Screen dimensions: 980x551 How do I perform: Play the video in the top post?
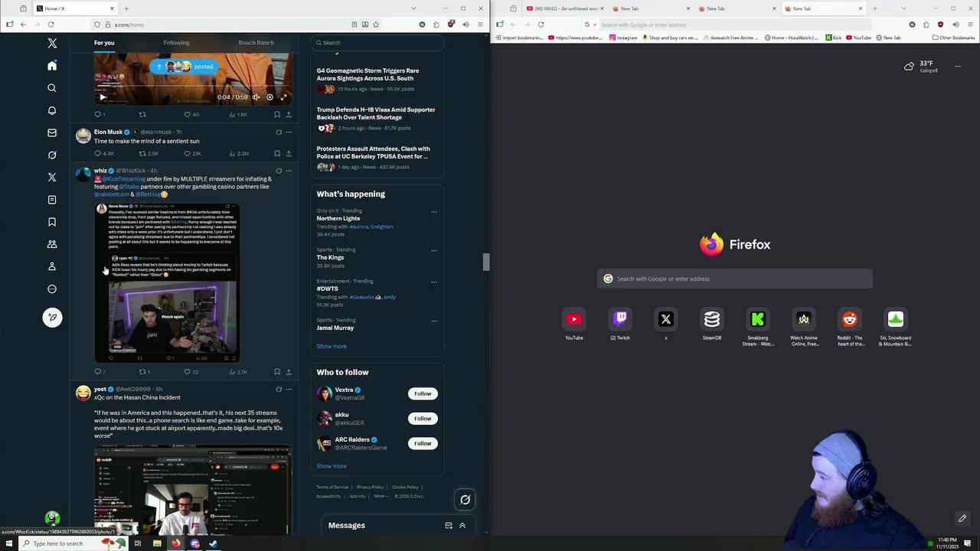tap(103, 97)
